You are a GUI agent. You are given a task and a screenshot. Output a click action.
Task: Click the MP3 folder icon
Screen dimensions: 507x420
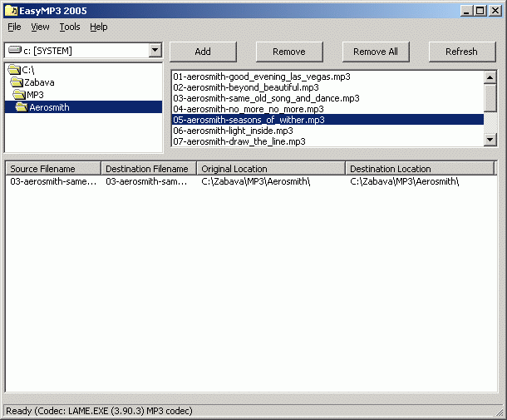[x=19, y=95]
